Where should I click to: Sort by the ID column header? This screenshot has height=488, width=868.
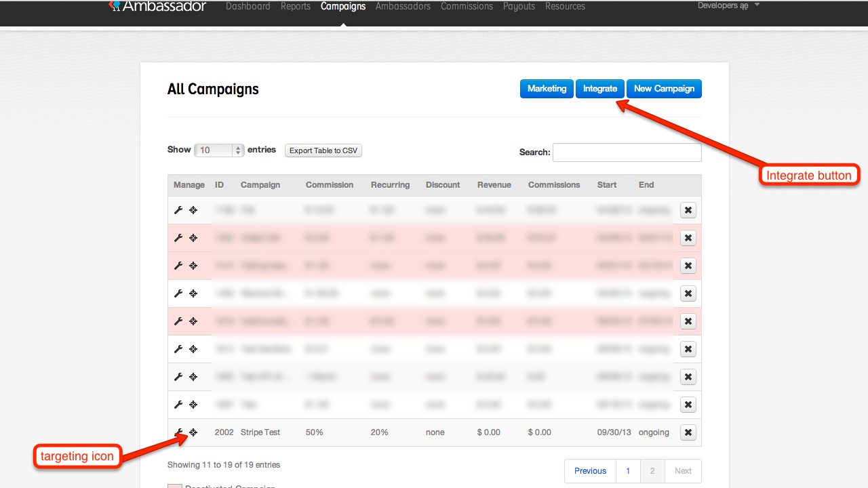[219, 185]
